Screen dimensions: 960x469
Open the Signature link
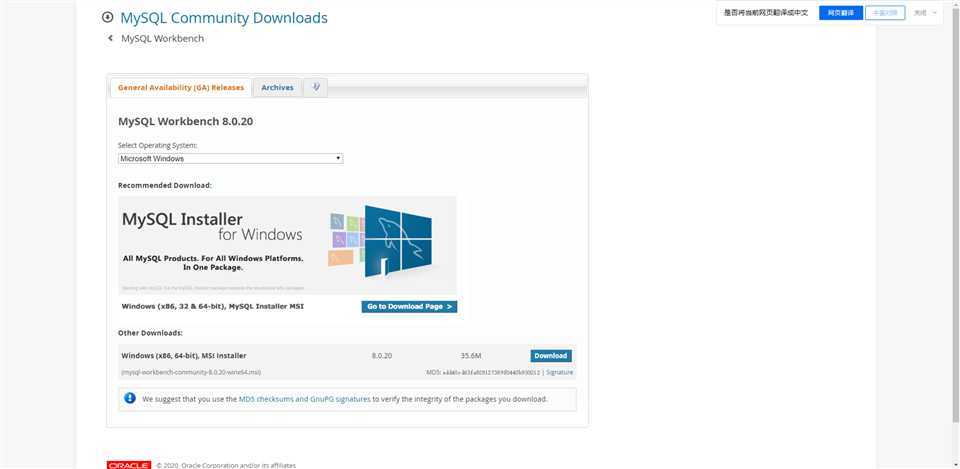click(x=560, y=372)
